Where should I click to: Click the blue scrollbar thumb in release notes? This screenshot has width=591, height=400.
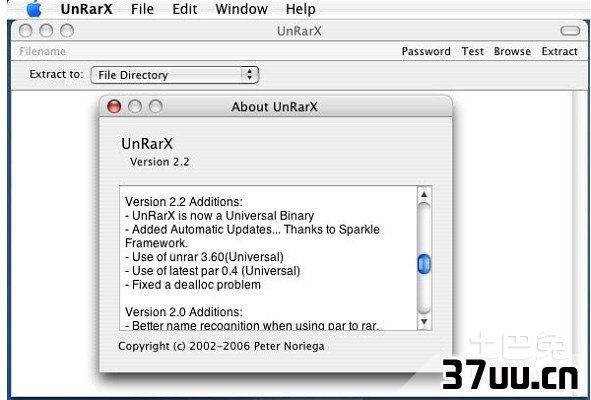(x=424, y=264)
